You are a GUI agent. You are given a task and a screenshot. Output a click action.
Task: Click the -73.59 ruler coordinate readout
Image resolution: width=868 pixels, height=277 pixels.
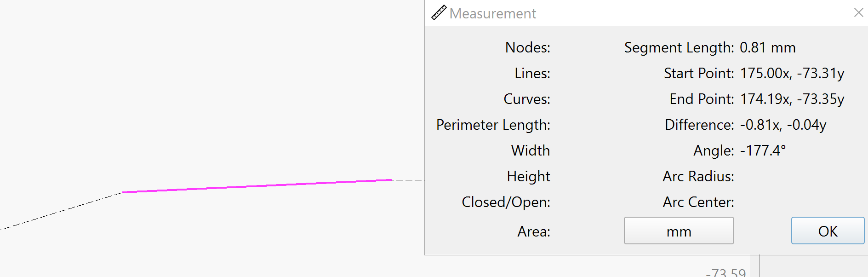coord(725,272)
